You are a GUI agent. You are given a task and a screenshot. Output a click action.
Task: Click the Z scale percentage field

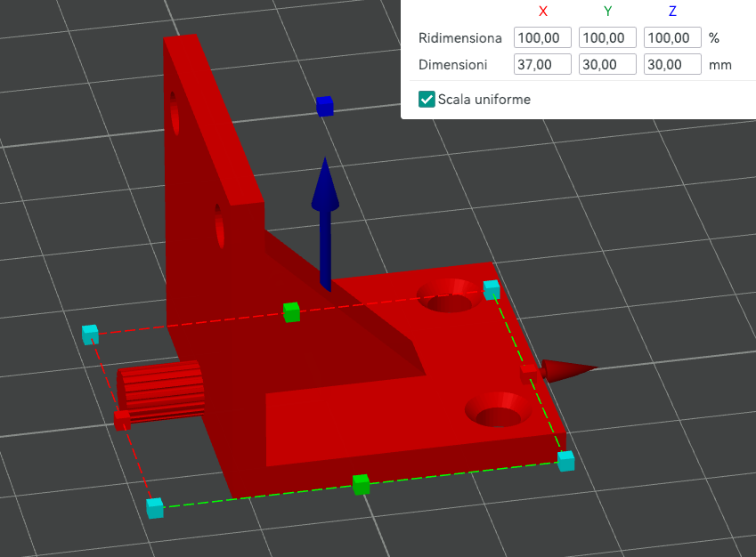coord(672,37)
